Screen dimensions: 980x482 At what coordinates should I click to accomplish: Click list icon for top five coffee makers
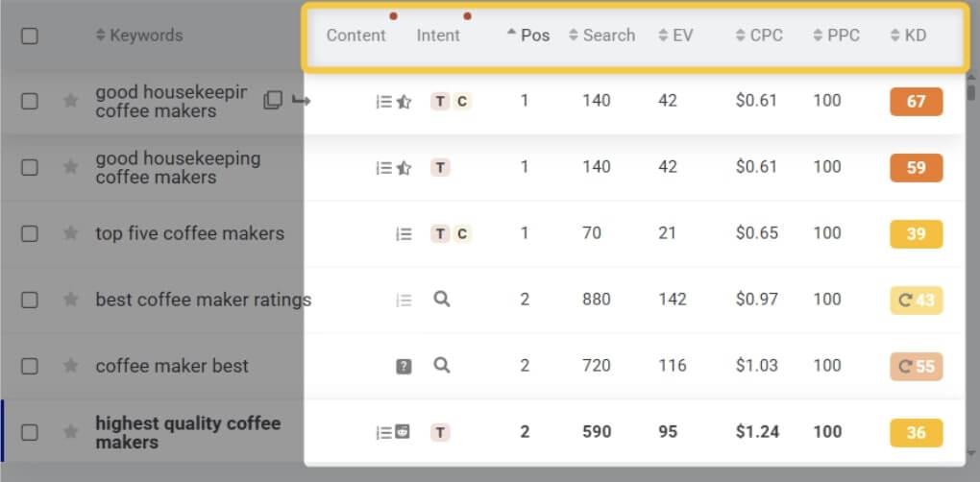pos(404,234)
